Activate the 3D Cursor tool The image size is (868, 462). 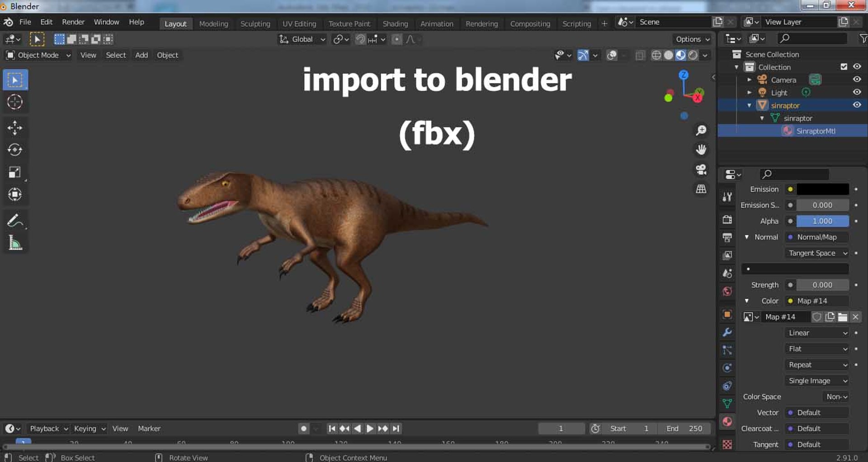[x=15, y=102]
